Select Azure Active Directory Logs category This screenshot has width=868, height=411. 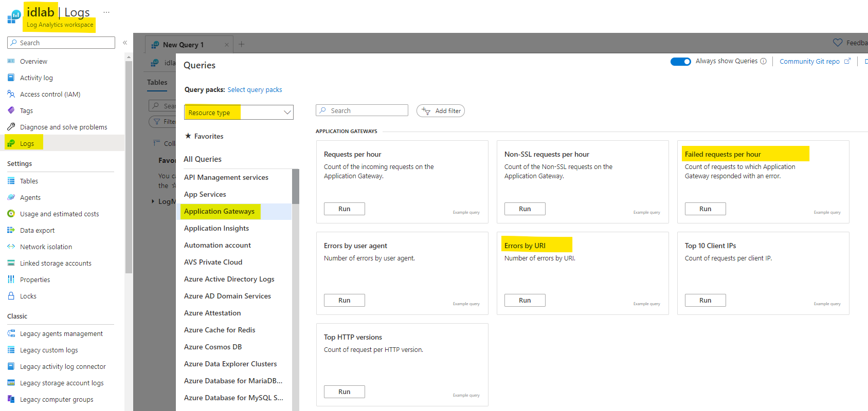coord(229,279)
